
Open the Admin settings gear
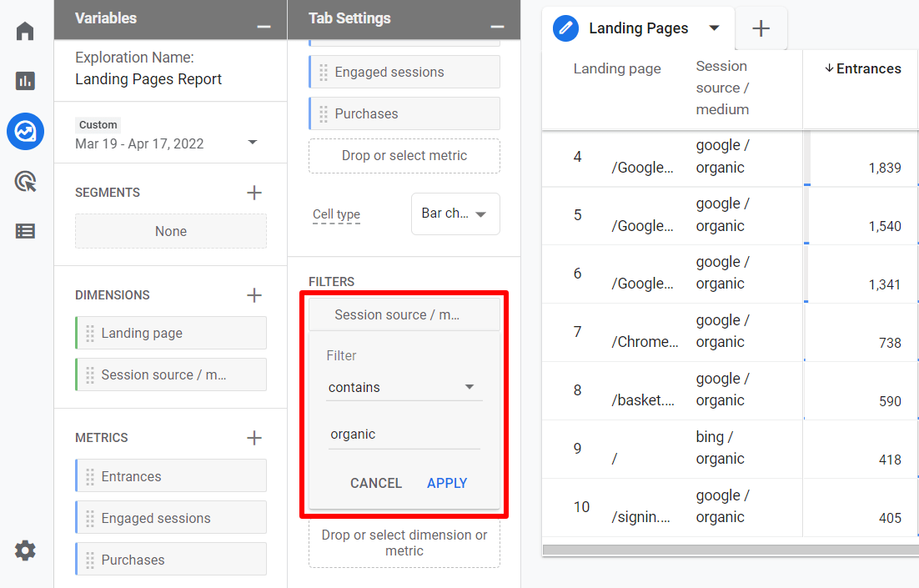click(25, 550)
